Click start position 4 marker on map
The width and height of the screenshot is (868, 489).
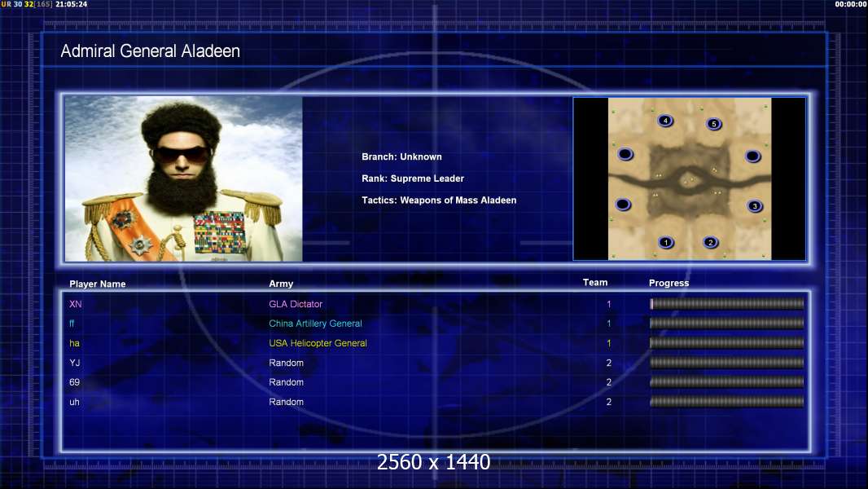(665, 120)
